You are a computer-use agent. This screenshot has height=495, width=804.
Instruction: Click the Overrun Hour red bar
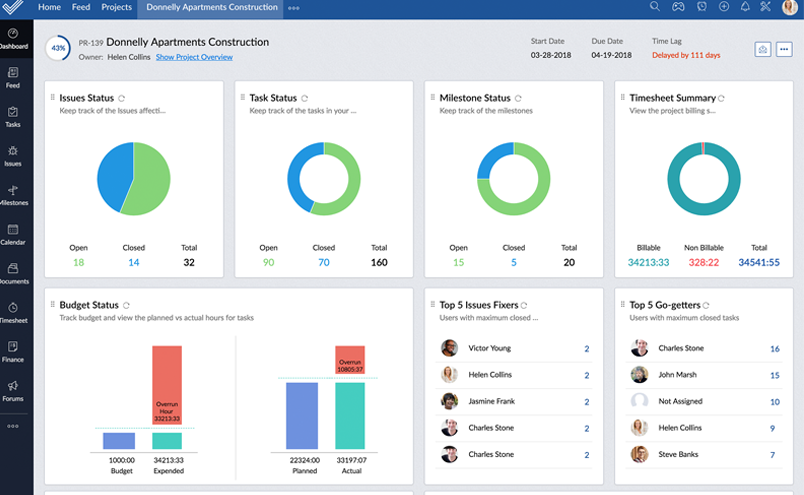tap(167, 385)
